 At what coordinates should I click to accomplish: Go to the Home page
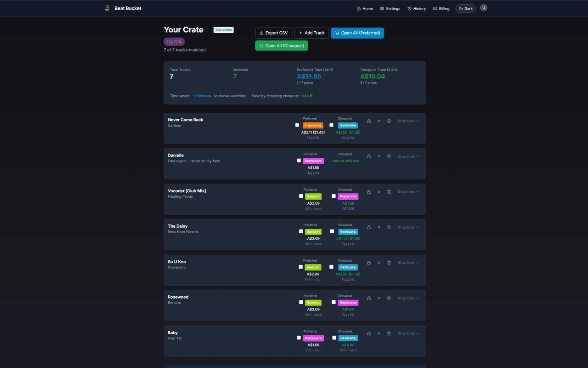pos(365,8)
